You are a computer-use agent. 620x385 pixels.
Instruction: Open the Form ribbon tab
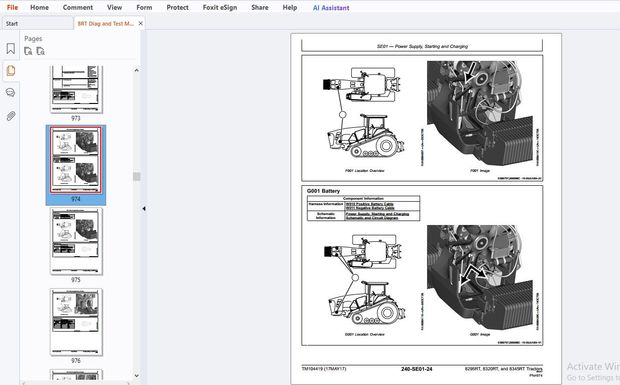(144, 7)
